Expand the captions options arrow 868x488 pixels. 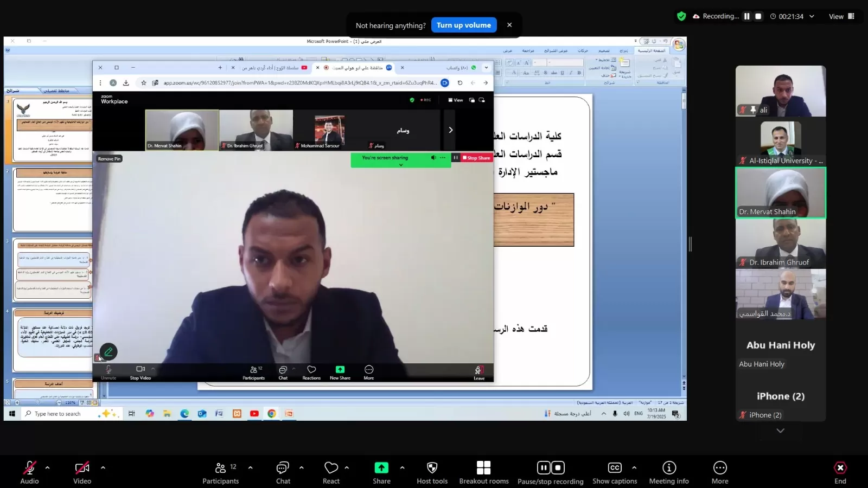(x=634, y=467)
